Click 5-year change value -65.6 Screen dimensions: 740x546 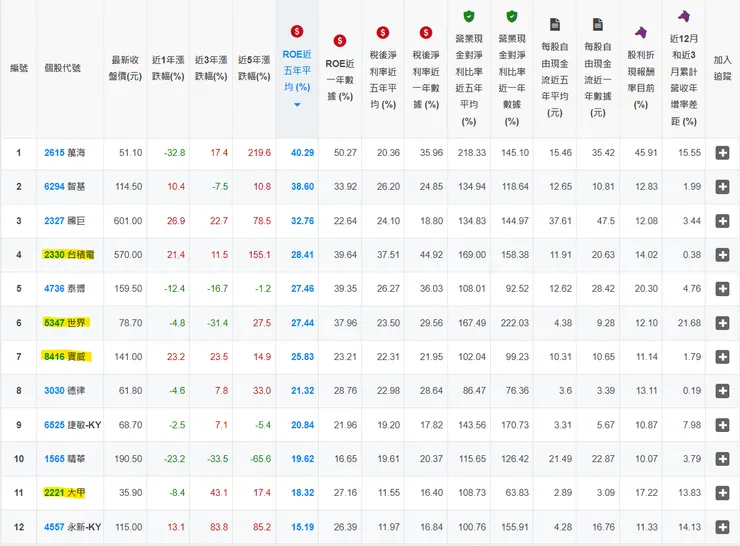click(261, 459)
